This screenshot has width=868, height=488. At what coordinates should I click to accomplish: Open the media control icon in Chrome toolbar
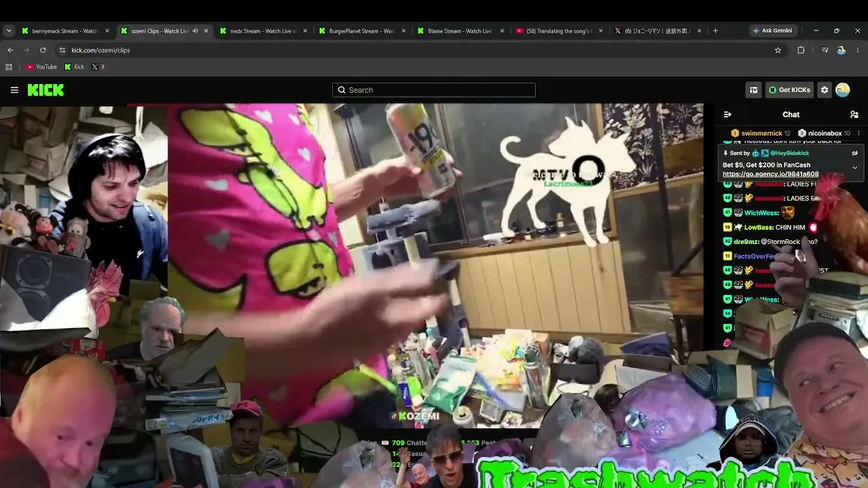(x=825, y=50)
